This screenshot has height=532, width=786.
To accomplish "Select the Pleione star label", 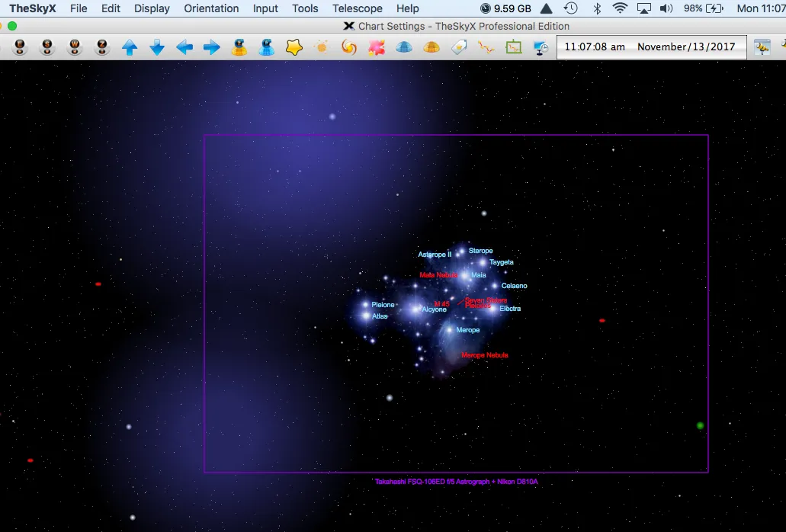I will point(383,305).
